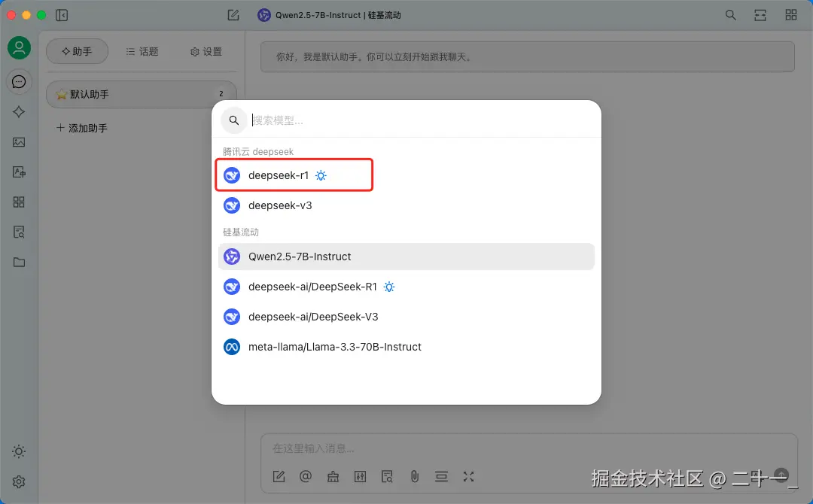
Task: Click the expand input box icon
Action: (469, 477)
